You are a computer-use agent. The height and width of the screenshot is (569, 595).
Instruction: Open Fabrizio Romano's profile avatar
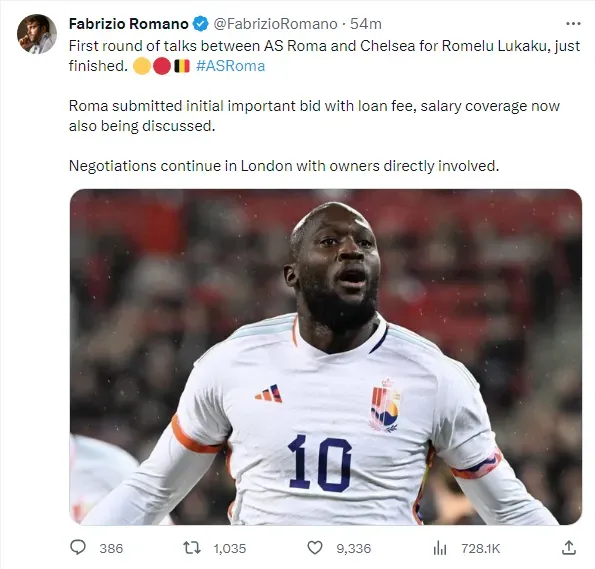tap(37, 34)
